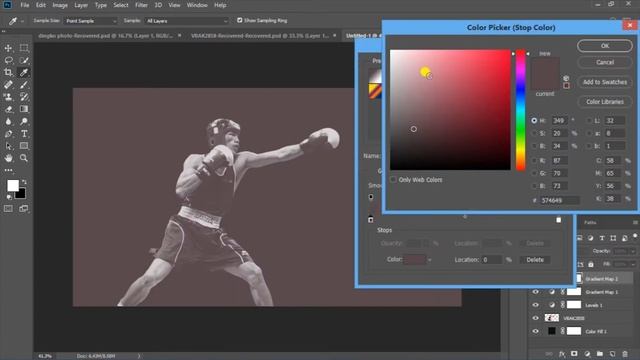Screen dimensions: 640x360
Task: Toggle Quick Mask mode icon
Action: [x=8, y=209]
